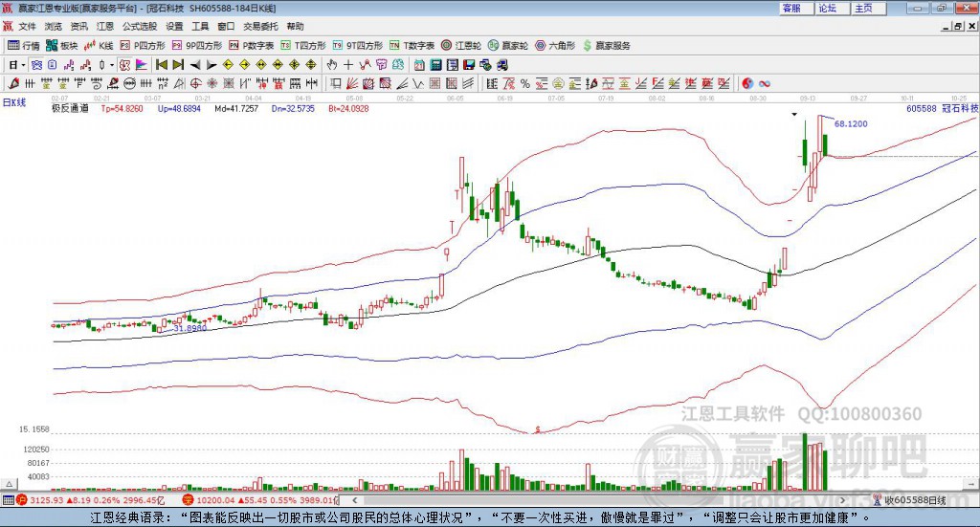Activate the crosshair cursor tool
This screenshot has width=980, height=527.
tap(348, 65)
